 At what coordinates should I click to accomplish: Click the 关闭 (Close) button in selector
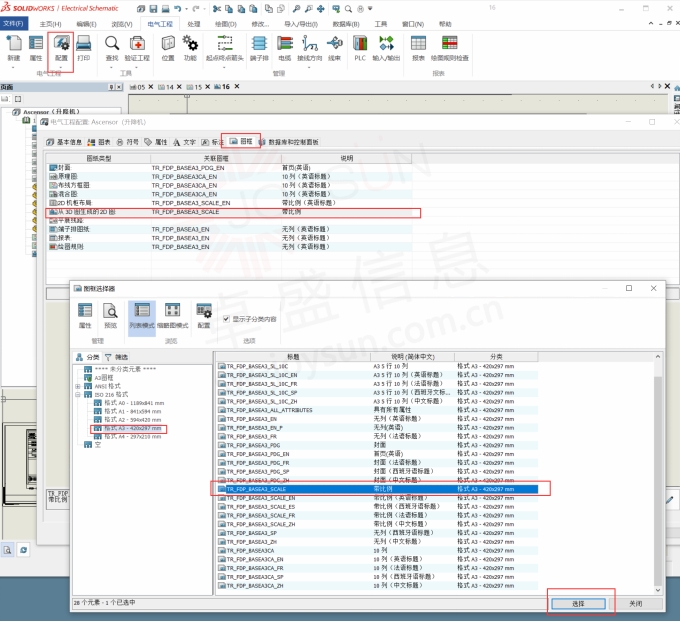pyautogui.click(x=636, y=603)
